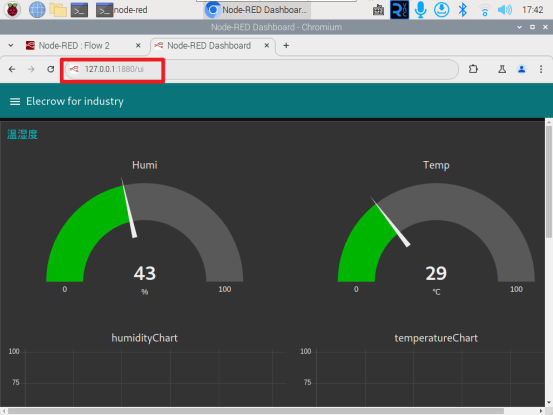
Task: Close the Node-RED : Flow 2 tab
Action: pyautogui.click(x=138, y=45)
